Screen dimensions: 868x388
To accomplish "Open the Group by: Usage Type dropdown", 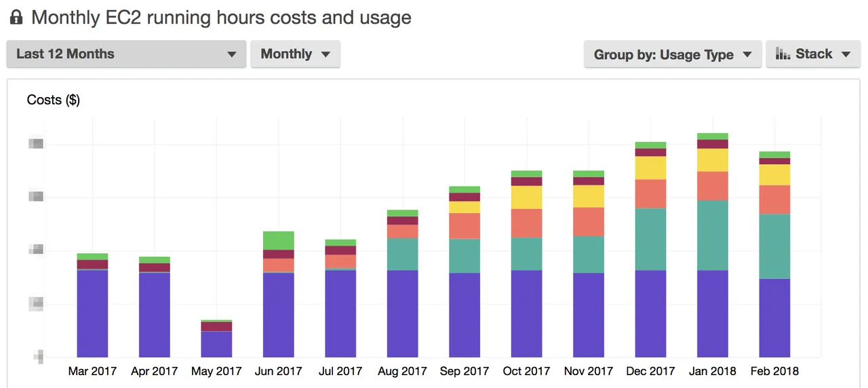I will pos(673,54).
